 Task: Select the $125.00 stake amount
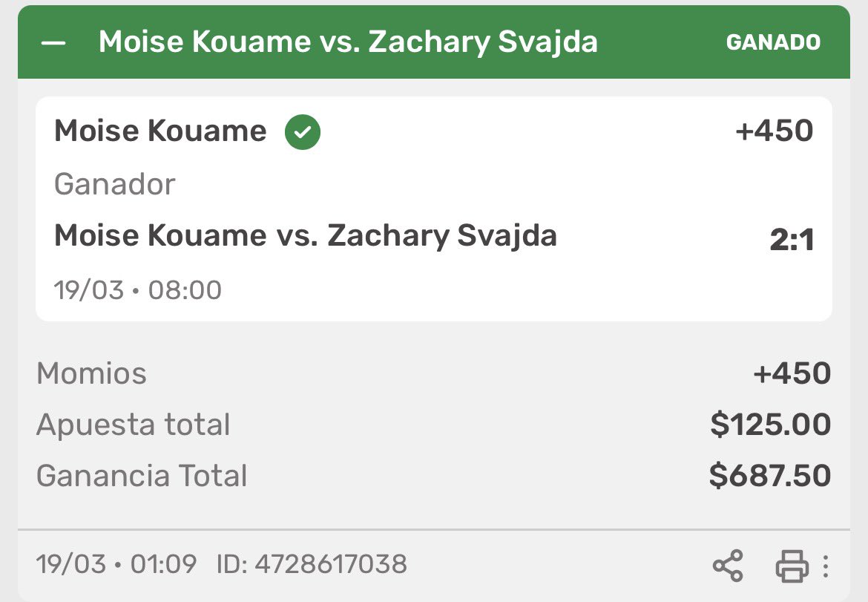coord(770,425)
